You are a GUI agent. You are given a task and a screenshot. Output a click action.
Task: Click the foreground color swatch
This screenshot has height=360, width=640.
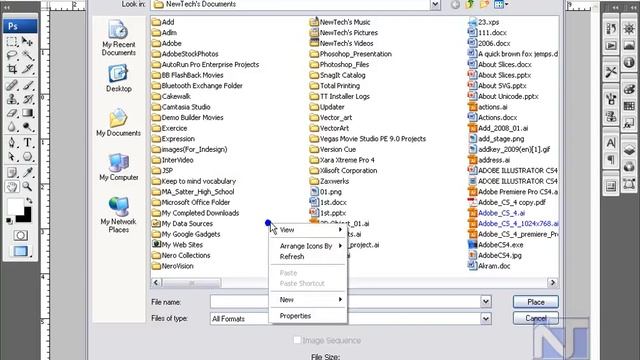(x=15, y=207)
